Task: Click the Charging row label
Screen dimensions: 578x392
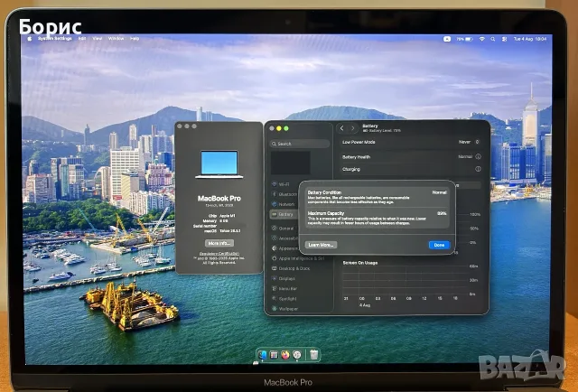Action: 351,169
